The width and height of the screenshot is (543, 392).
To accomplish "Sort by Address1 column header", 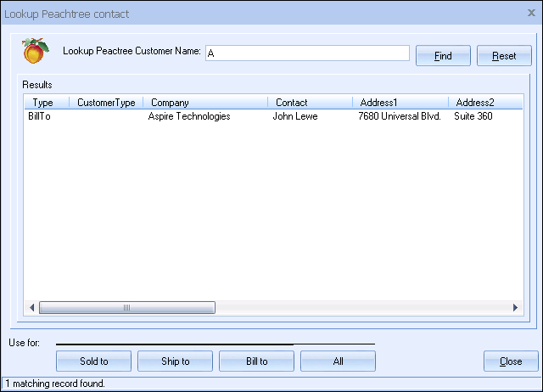I will (400, 103).
